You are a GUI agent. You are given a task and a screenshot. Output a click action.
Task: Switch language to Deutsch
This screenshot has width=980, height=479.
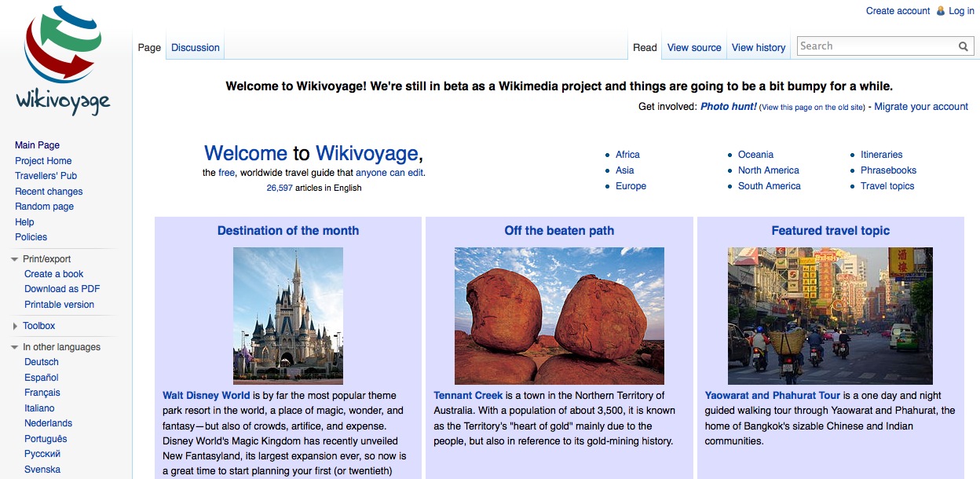[42, 362]
